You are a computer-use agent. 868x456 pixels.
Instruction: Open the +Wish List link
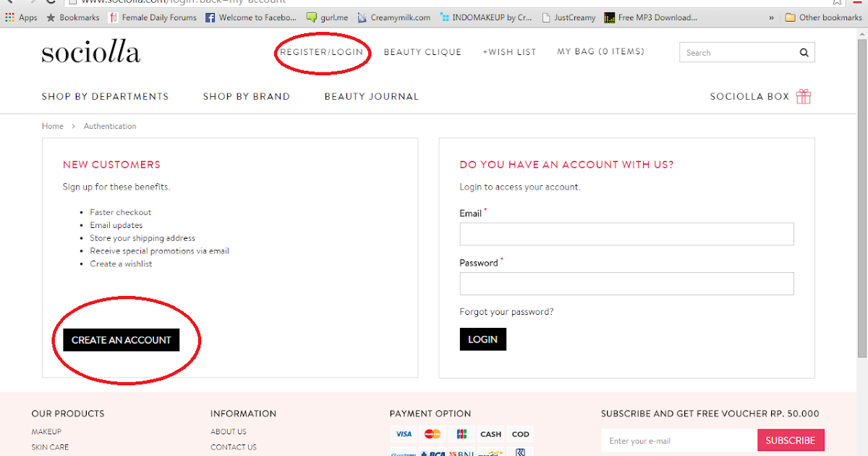click(x=509, y=52)
